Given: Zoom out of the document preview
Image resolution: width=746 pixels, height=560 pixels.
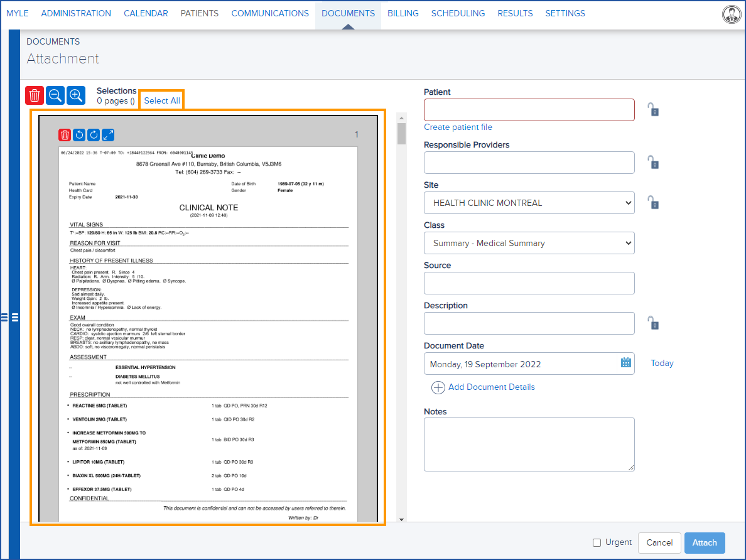Looking at the screenshot, I should tap(55, 95).
